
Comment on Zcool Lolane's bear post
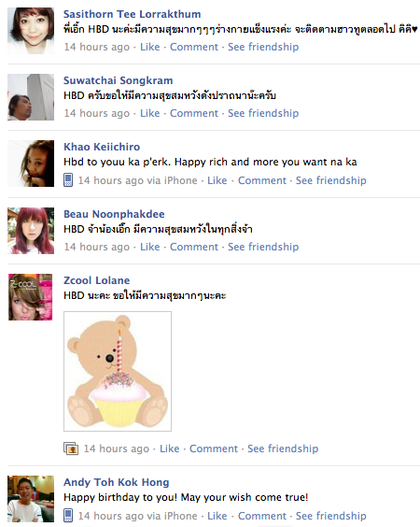[x=214, y=449]
